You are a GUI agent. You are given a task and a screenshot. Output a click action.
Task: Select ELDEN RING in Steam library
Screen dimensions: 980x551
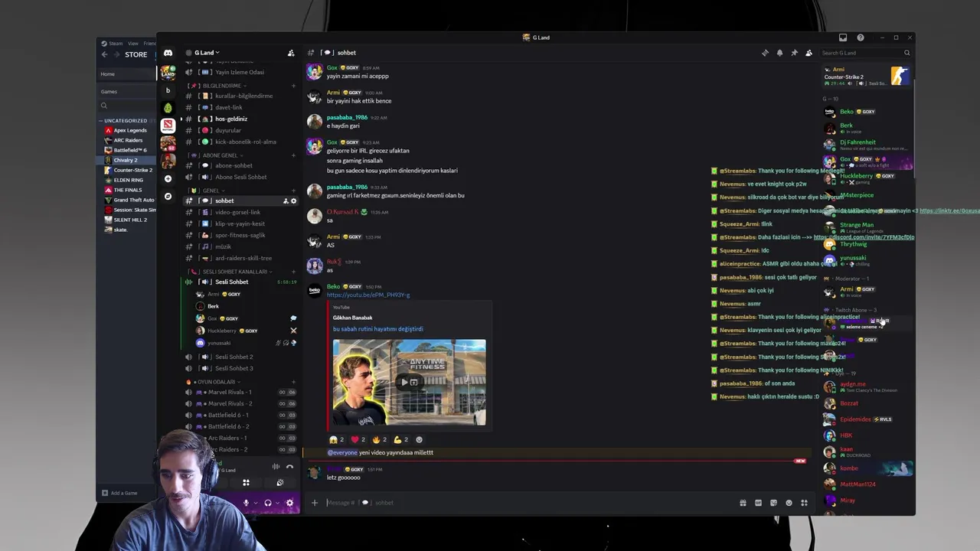[x=127, y=180]
